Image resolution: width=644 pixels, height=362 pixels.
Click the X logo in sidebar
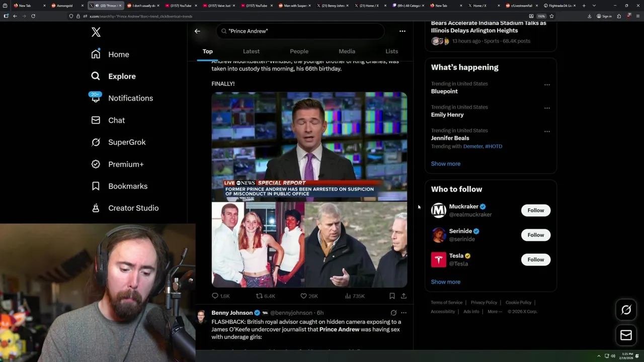click(x=96, y=32)
